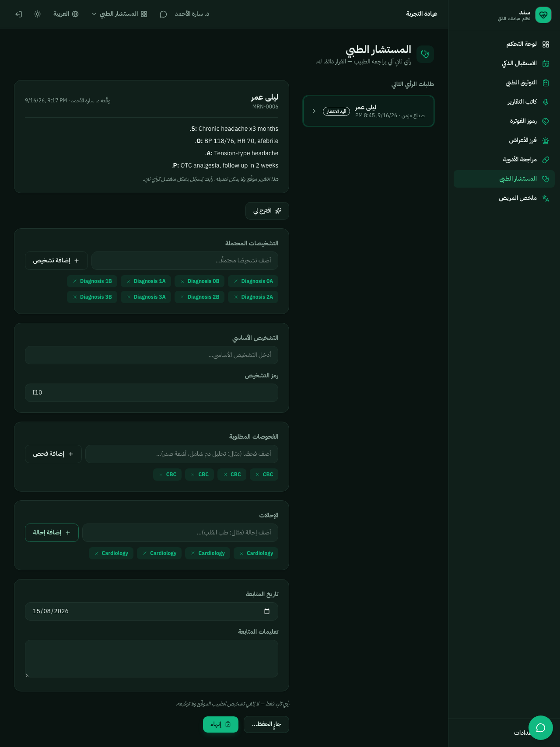The height and width of the screenshot is (747, 560).
Task: Remove the Diagnosis 3A tag
Action: coord(129,297)
